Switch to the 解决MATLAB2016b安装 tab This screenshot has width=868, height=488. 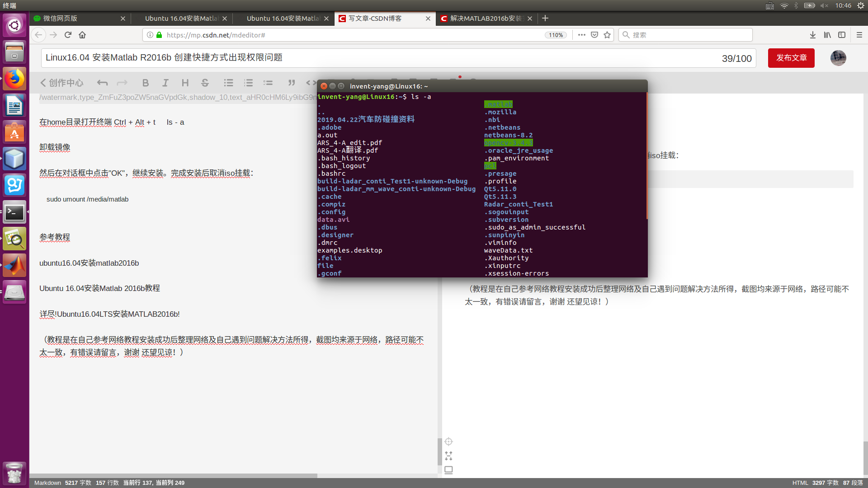486,19
